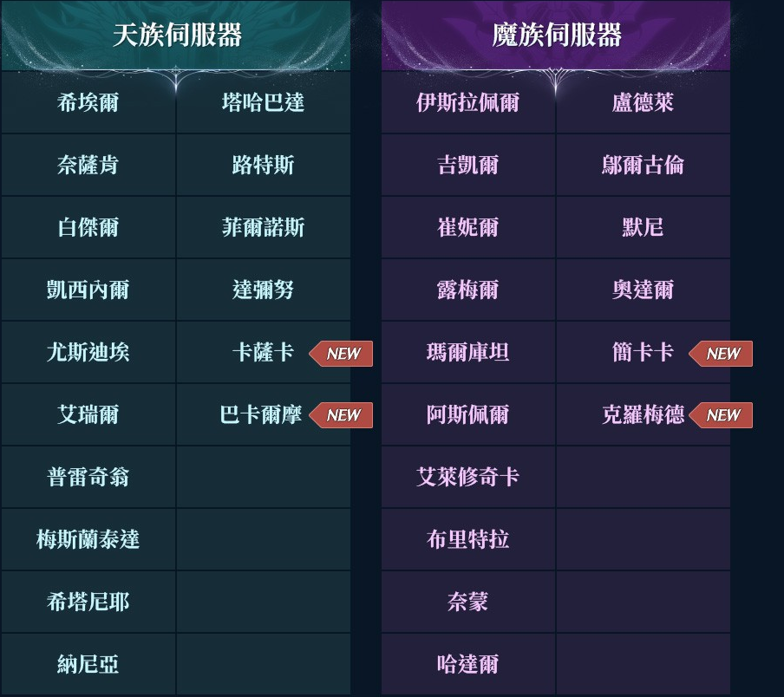Pick the 奈薩肯 server cell
Image resolution: width=784 pixels, height=697 pixels.
pos(88,166)
